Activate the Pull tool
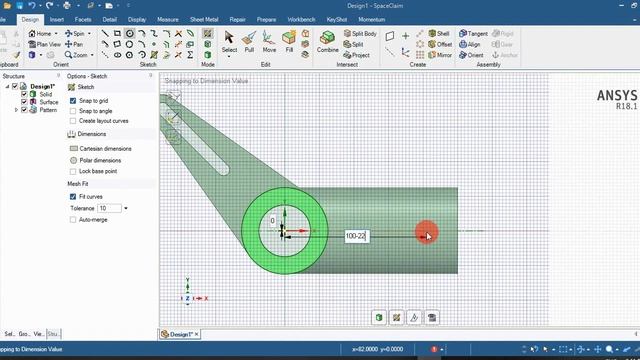The image size is (640, 360). tap(249, 42)
